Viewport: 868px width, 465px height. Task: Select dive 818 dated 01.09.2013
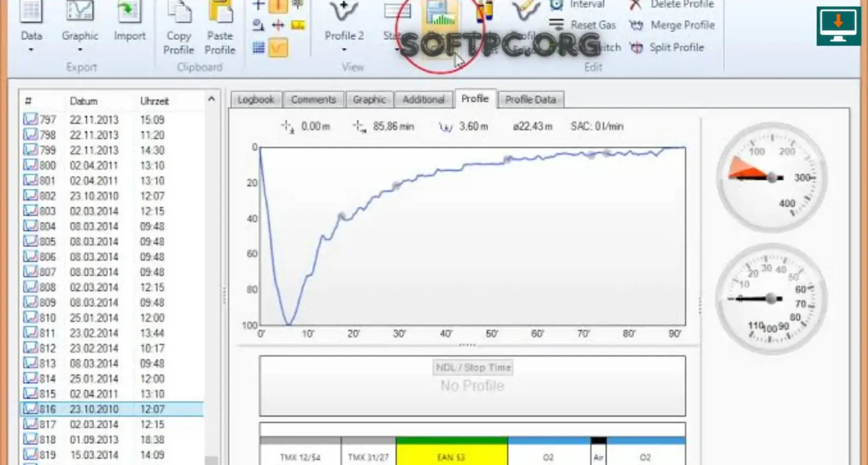click(112, 440)
